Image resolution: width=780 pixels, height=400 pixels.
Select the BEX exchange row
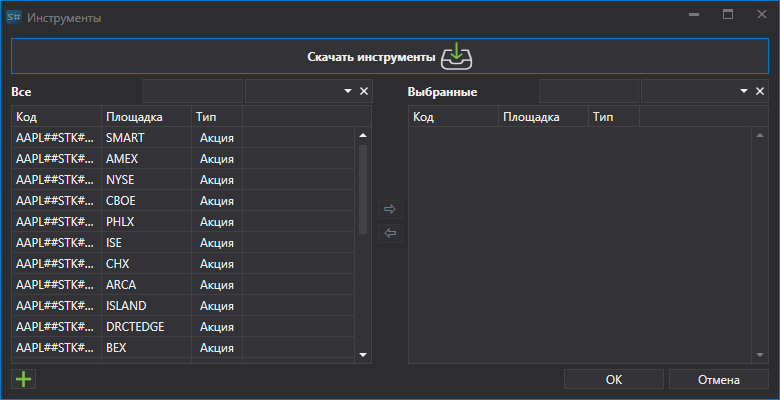pyautogui.click(x=183, y=348)
